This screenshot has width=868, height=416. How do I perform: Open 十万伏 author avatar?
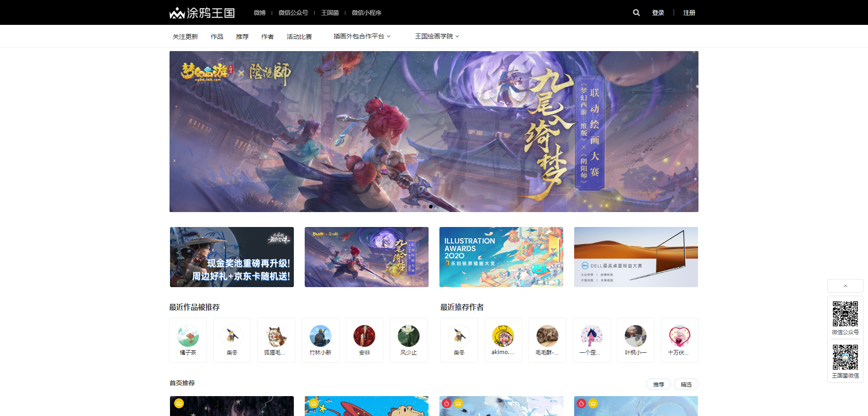tap(680, 336)
